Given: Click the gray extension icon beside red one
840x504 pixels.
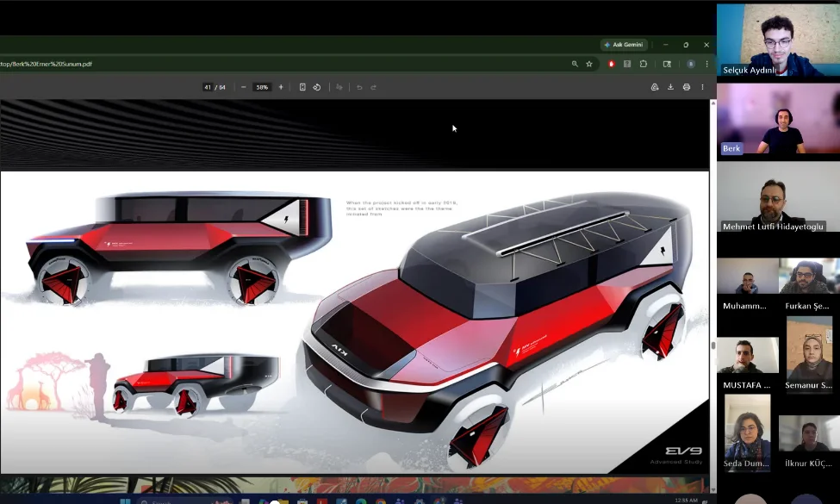Looking at the screenshot, I should (627, 64).
